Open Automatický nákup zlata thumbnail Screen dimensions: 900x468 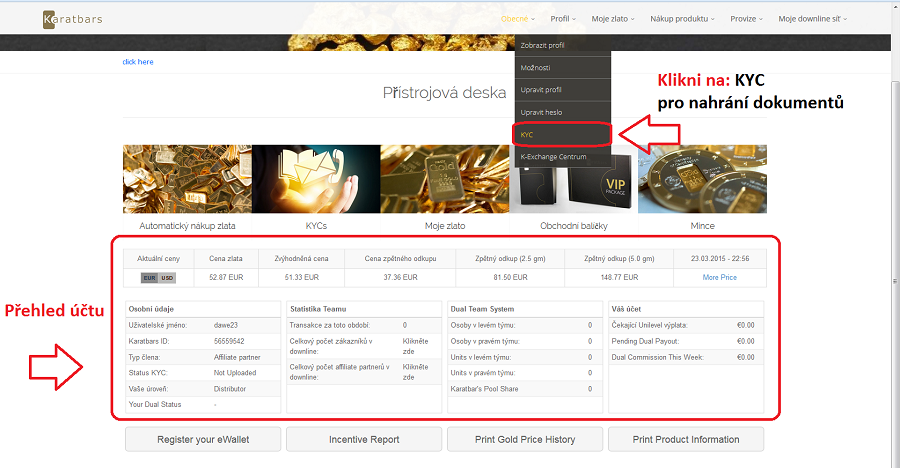click(187, 179)
